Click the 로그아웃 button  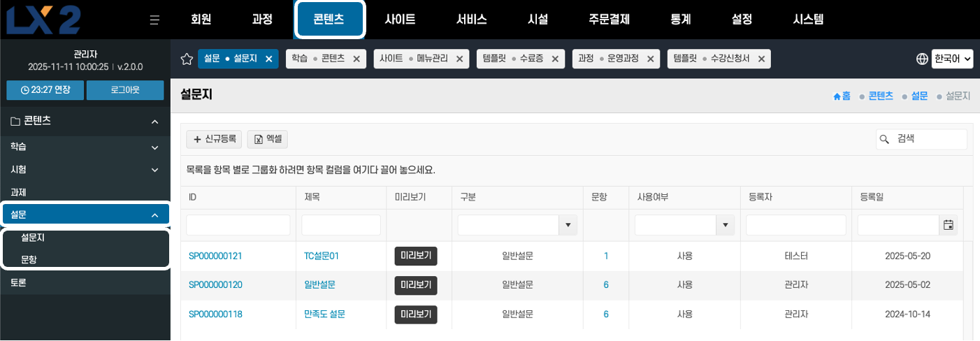125,90
